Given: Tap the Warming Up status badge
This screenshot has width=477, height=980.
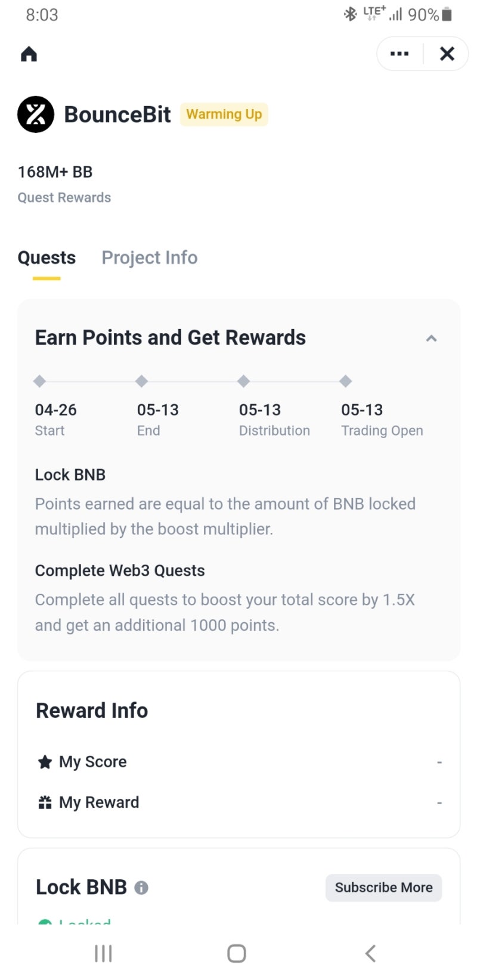Looking at the screenshot, I should click(x=224, y=114).
